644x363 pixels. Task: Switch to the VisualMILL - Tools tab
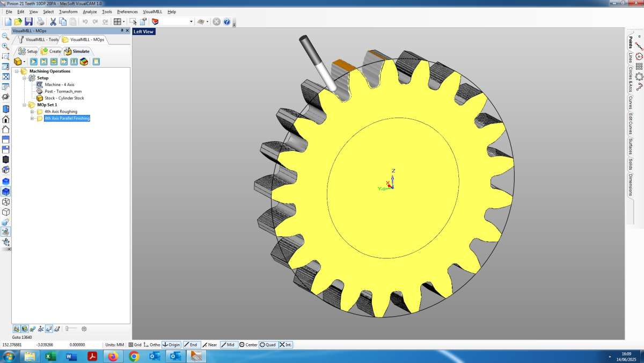point(38,39)
